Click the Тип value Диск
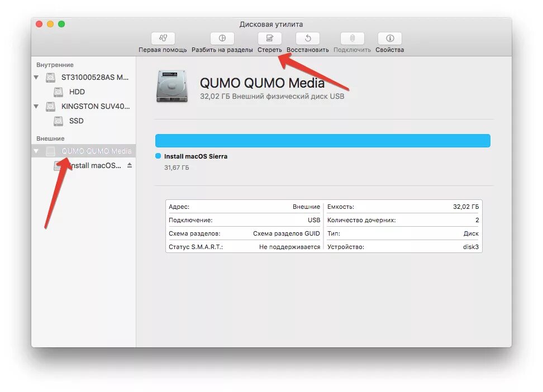The image size is (543, 392). pos(471,233)
